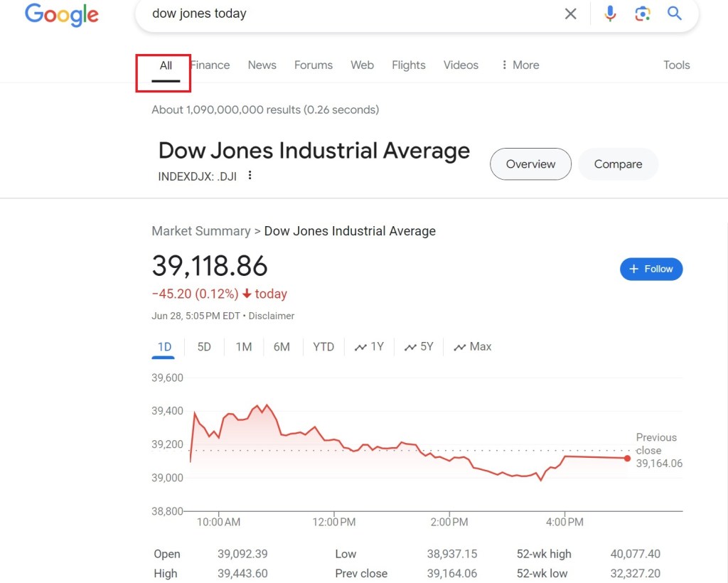The image size is (728, 583).
Task: Switch chart to 1Y range
Action: pyautogui.click(x=370, y=347)
